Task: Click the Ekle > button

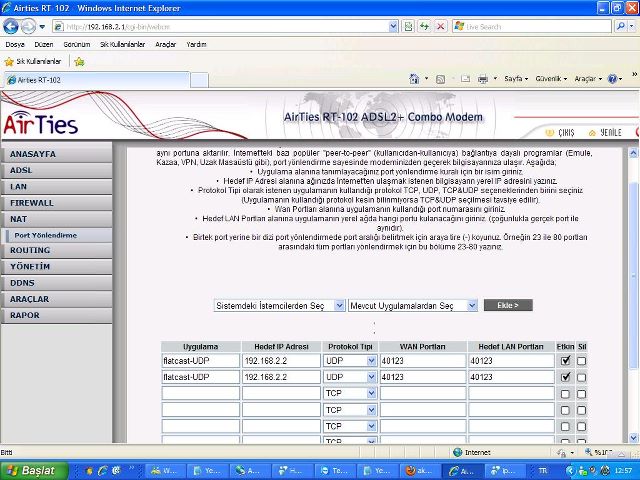Action: coord(508,305)
